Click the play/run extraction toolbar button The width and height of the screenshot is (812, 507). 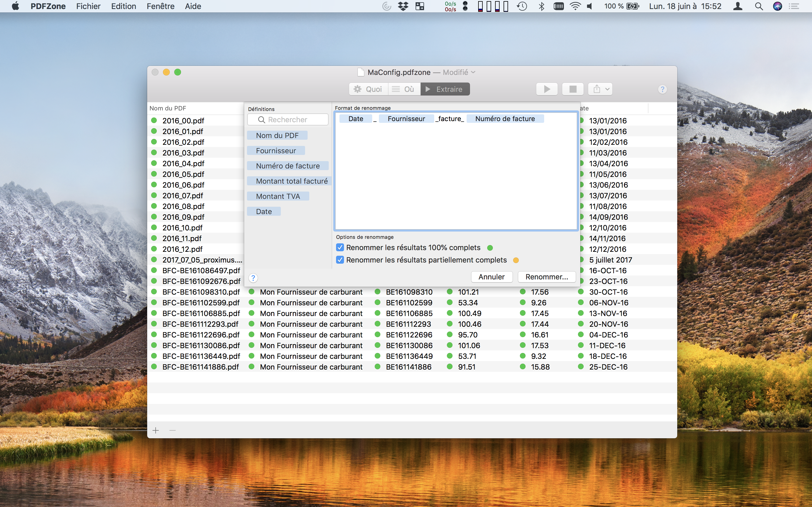(547, 89)
